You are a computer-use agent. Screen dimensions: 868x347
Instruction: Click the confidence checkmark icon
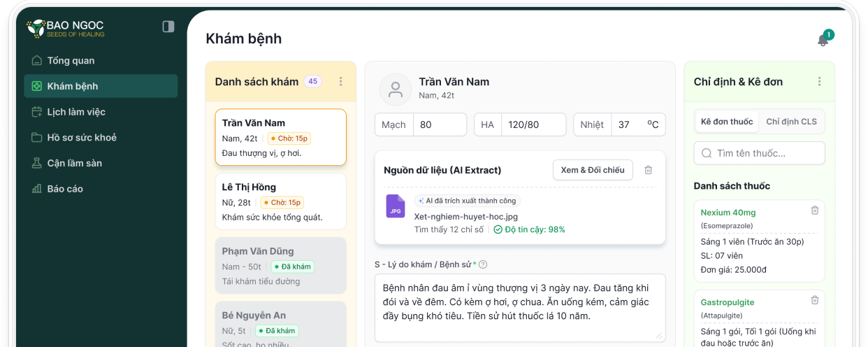(498, 229)
